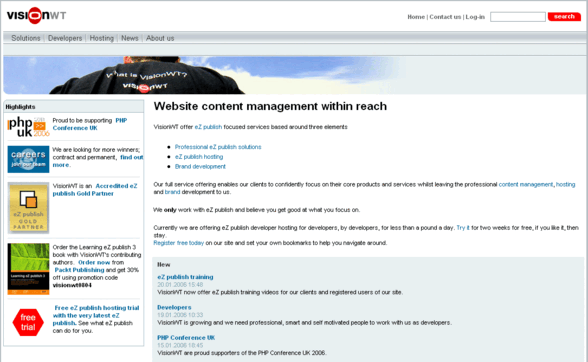
Task: Open the Hosting menu
Action: 102,38
